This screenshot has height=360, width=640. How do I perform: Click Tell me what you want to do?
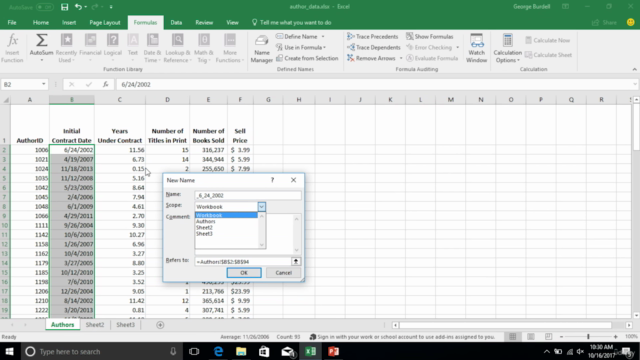click(x=291, y=22)
